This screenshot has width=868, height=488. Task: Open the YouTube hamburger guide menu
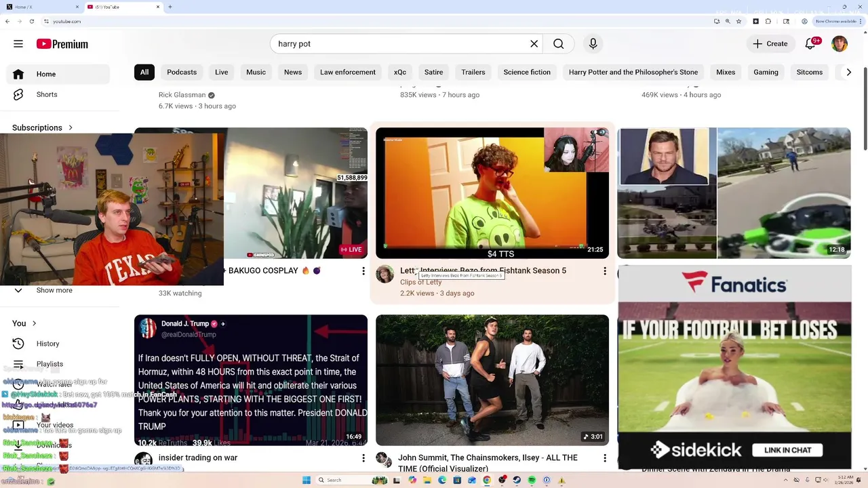[x=18, y=44]
